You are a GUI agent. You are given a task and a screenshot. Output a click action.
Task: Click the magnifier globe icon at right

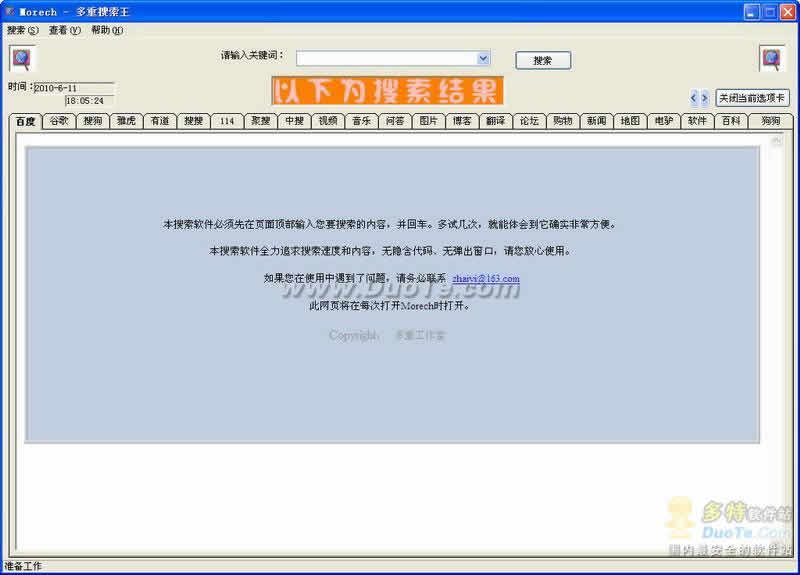pos(771,59)
